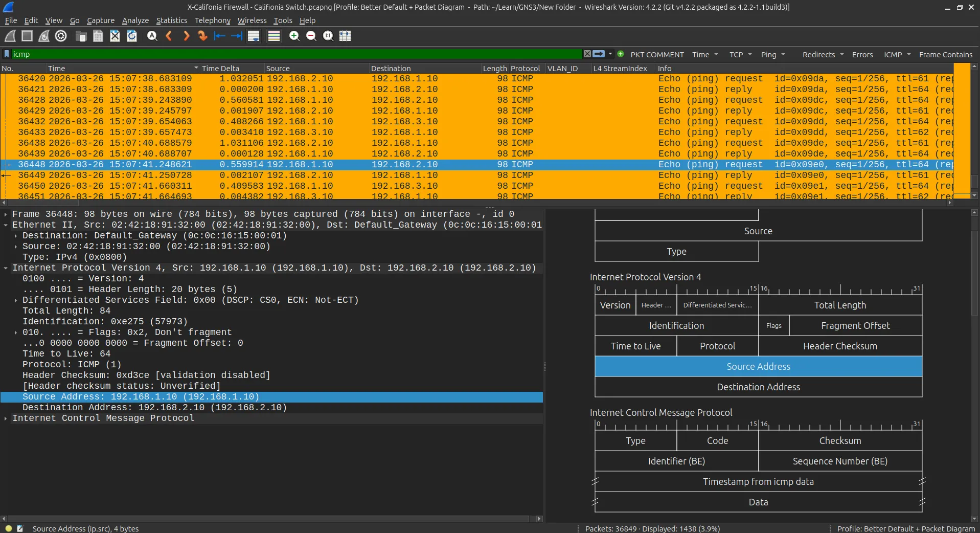Image resolution: width=980 pixels, height=533 pixels.
Task: Save this capture file
Action: point(98,36)
